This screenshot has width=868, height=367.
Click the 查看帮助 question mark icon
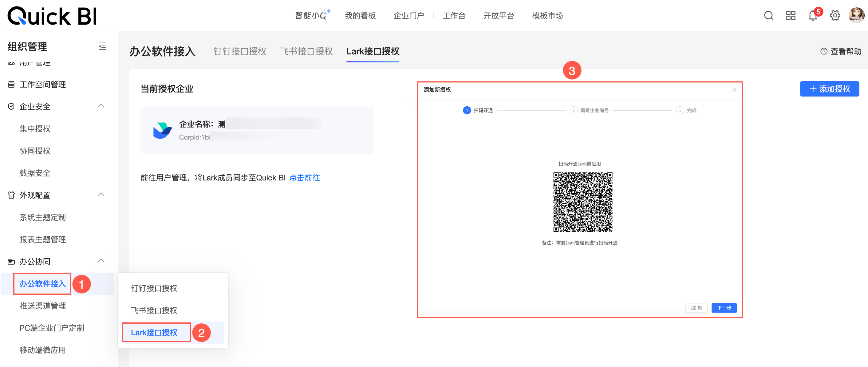point(823,51)
